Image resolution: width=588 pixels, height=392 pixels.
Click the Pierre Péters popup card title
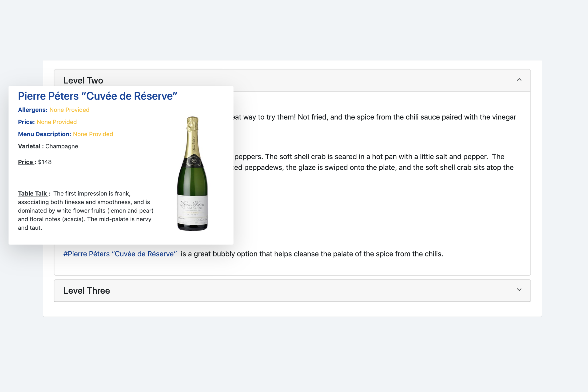tap(98, 96)
